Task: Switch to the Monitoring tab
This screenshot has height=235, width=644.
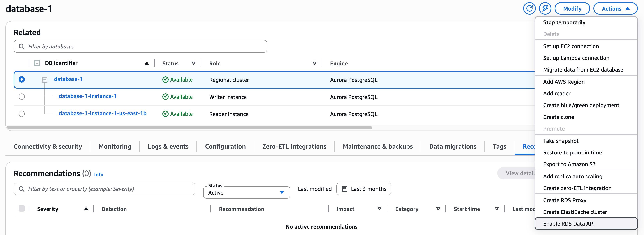Action: click(115, 146)
